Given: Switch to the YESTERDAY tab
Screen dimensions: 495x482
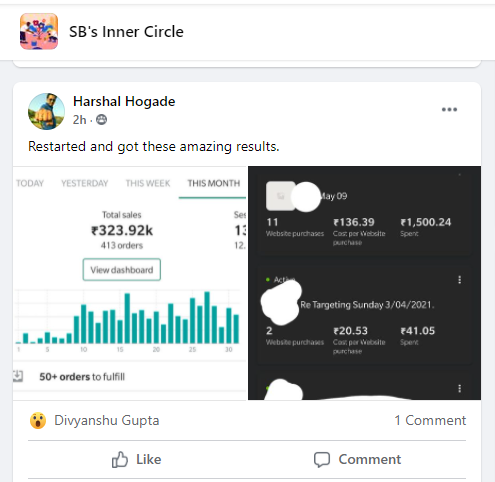Looking at the screenshot, I should [x=84, y=183].
